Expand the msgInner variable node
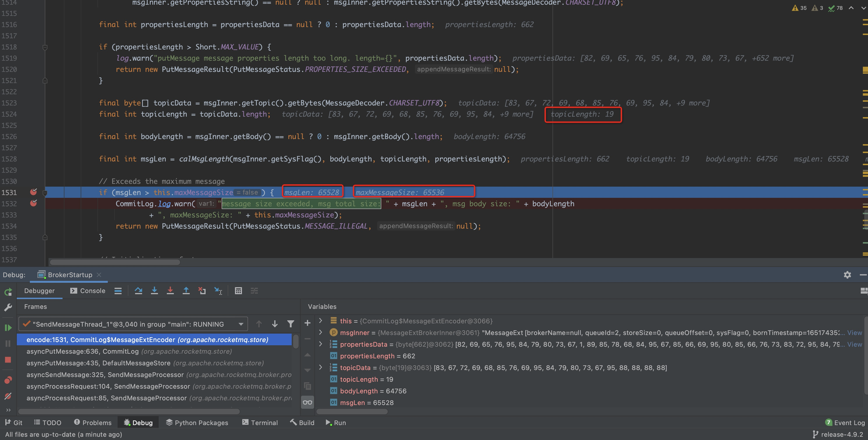The height and width of the screenshot is (440, 868). (x=320, y=332)
